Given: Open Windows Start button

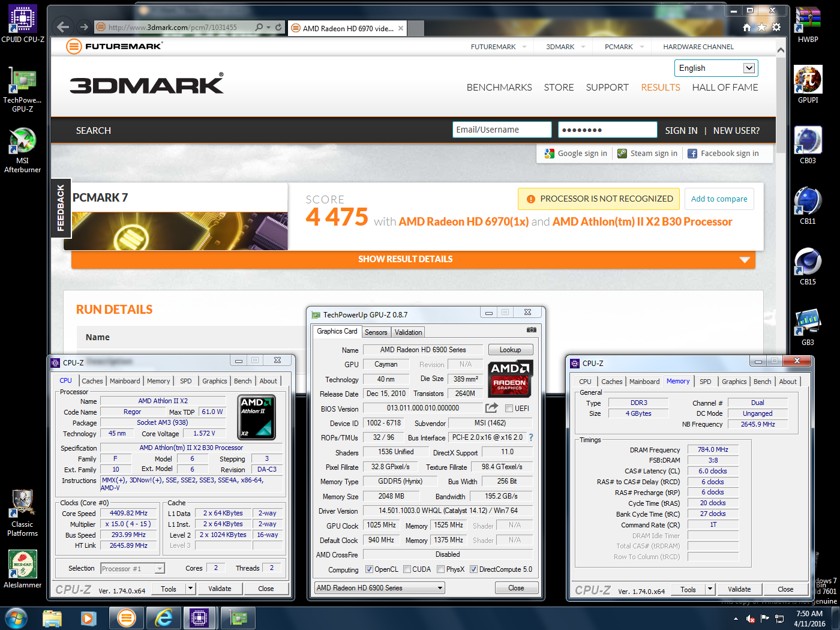Looking at the screenshot, I should 16,618.
